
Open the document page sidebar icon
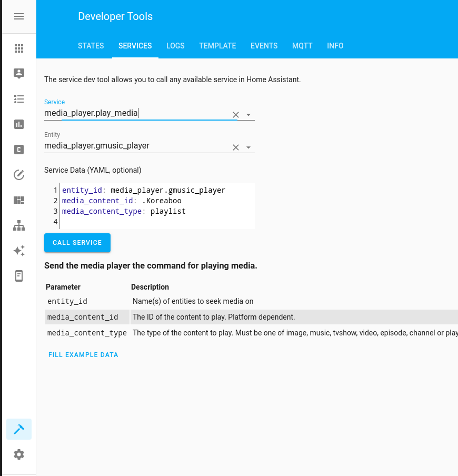(19, 276)
